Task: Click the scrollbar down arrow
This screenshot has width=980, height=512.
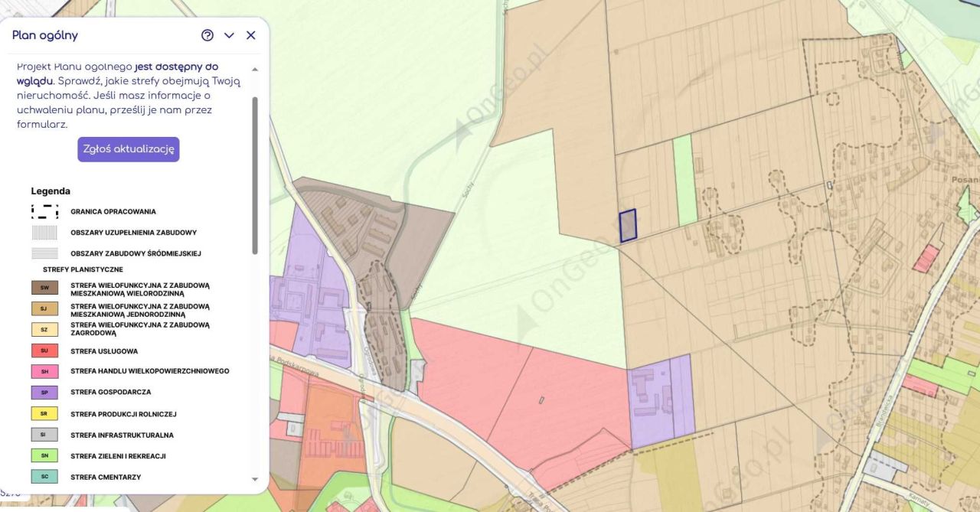Action: (x=255, y=479)
